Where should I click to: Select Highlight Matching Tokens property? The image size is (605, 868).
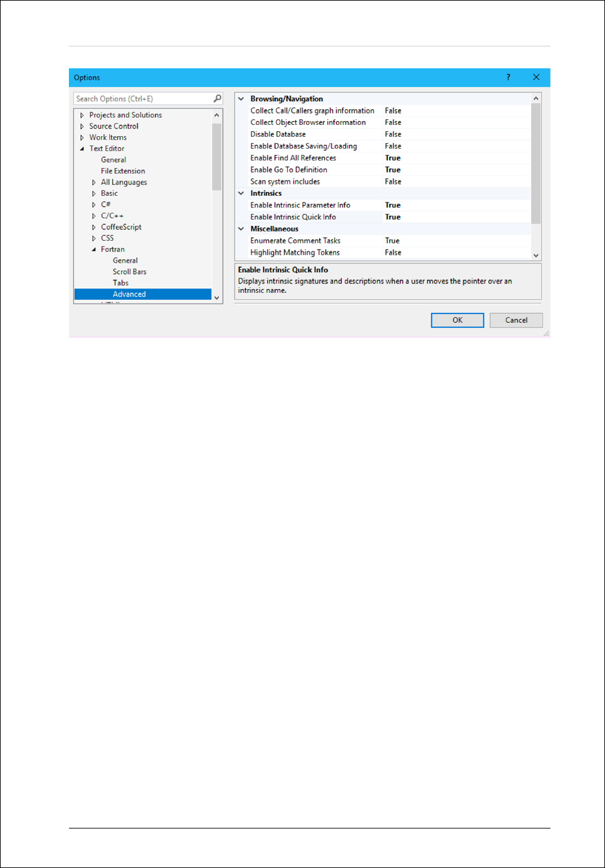[295, 253]
